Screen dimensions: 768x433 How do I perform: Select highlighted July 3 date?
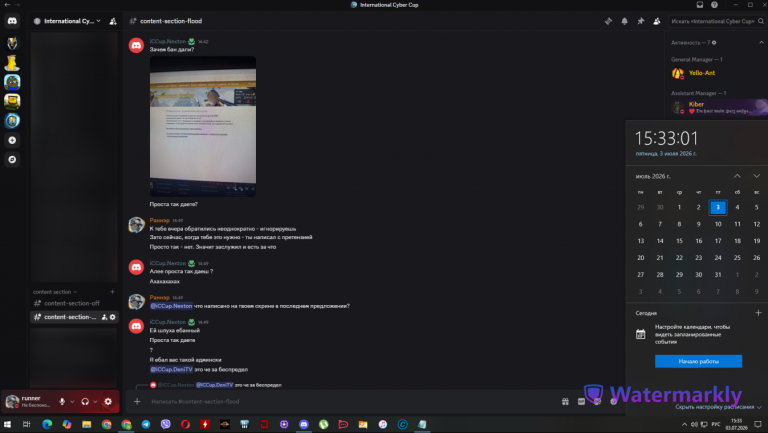point(718,207)
